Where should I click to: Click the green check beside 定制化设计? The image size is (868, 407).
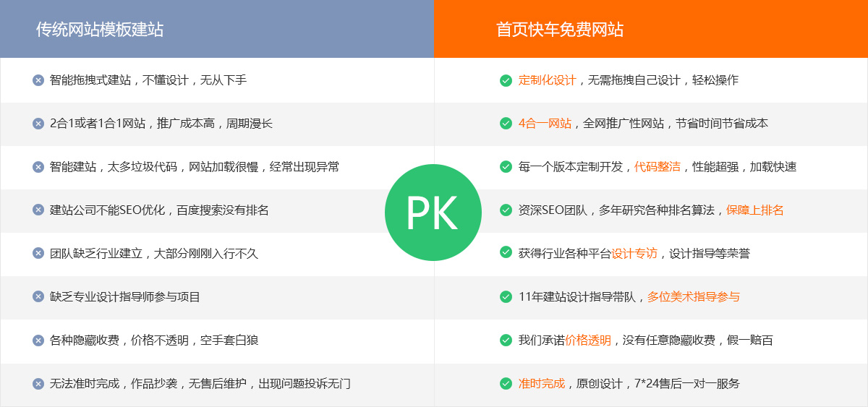(x=506, y=80)
